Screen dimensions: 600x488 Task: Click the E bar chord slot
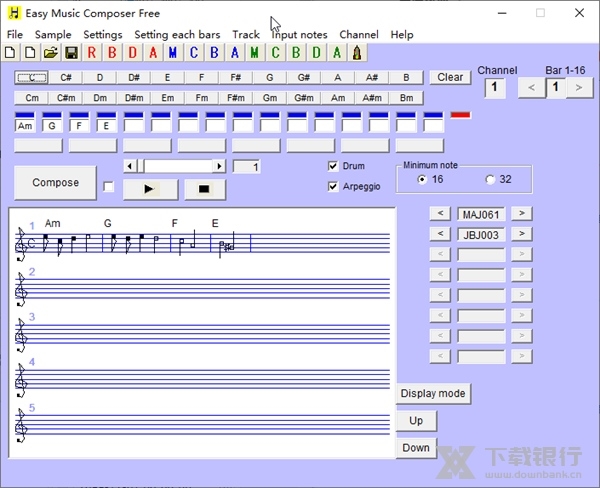106,126
